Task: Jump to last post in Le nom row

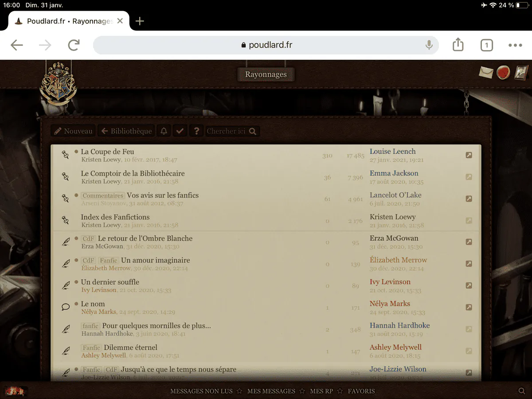Action: click(469, 307)
